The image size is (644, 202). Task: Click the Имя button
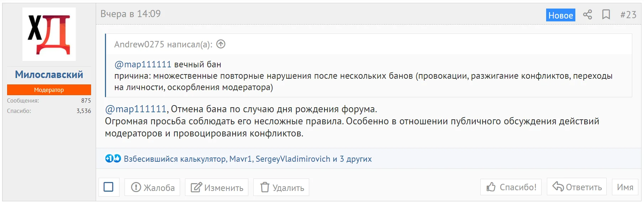625,187
